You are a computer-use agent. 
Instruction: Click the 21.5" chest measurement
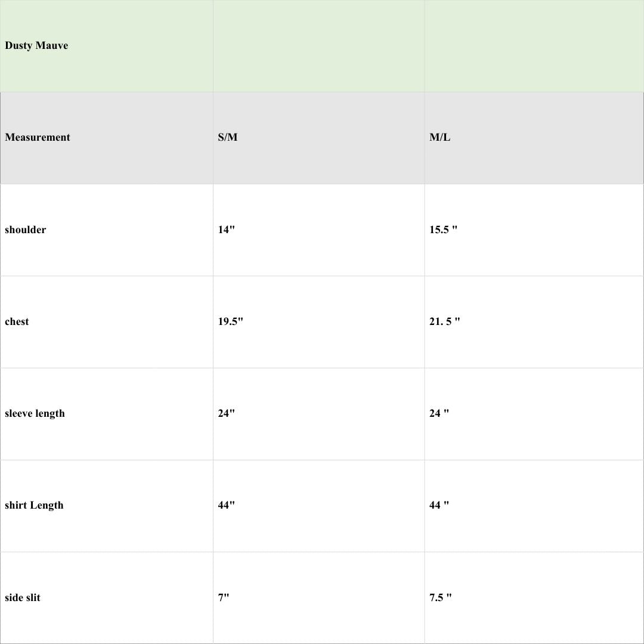445,322
